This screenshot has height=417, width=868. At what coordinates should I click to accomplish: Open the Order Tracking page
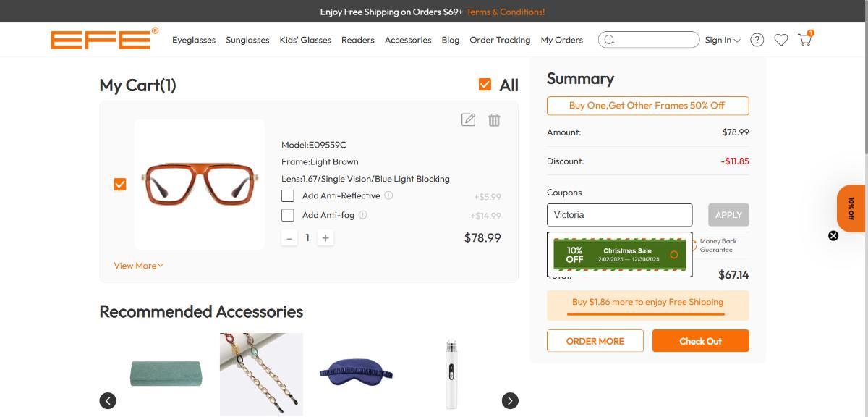(x=500, y=40)
